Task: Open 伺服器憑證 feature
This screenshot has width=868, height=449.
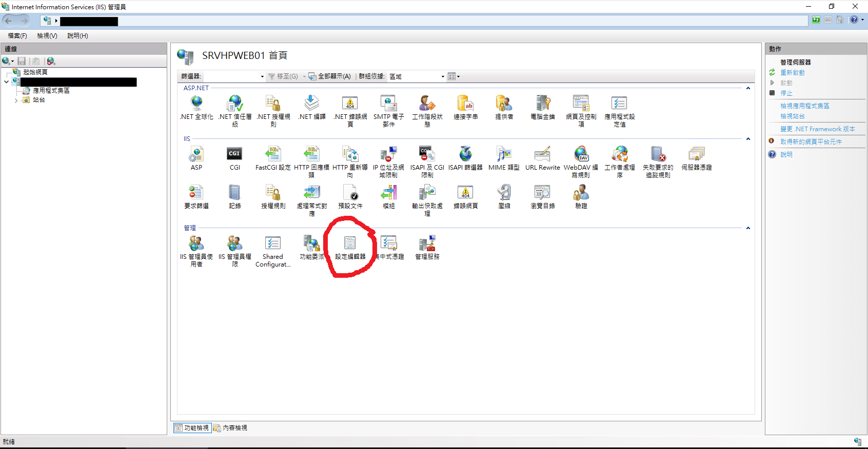Action: (697, 158)
